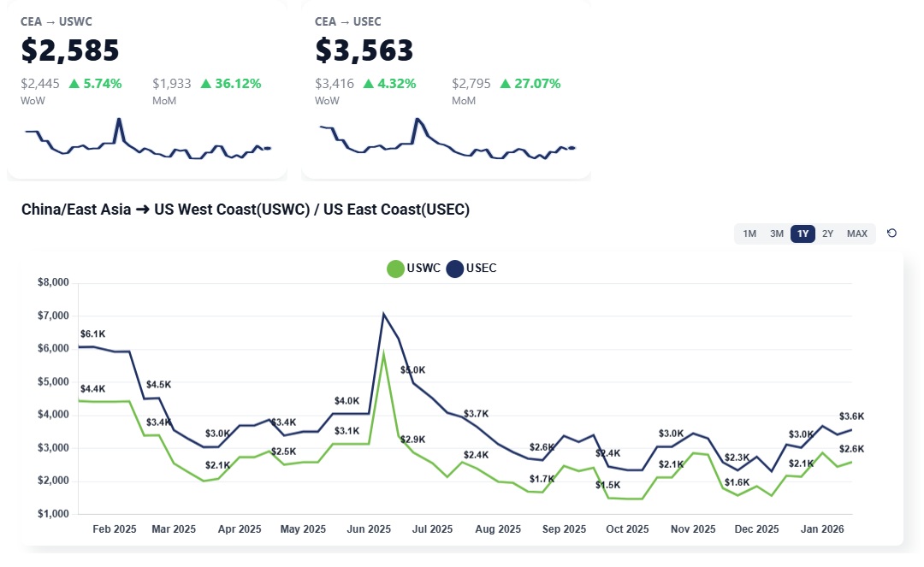Click the green up arrow beside 27.07%

pos(505,84)
